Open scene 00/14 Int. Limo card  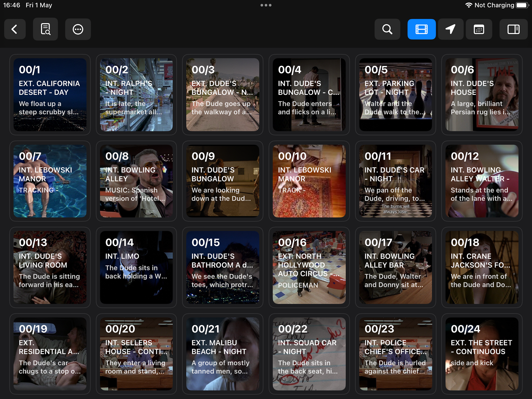136,267
